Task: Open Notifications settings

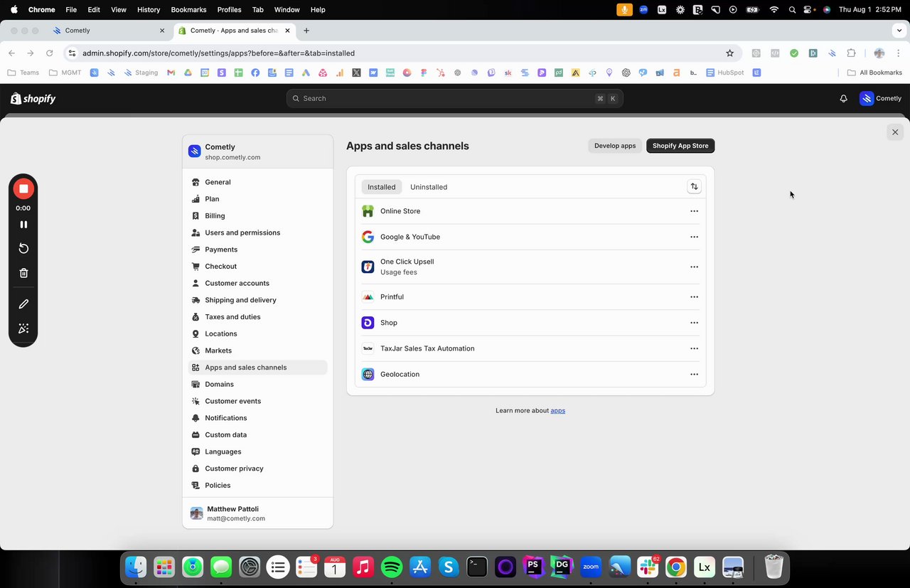Action: point(257,418)
